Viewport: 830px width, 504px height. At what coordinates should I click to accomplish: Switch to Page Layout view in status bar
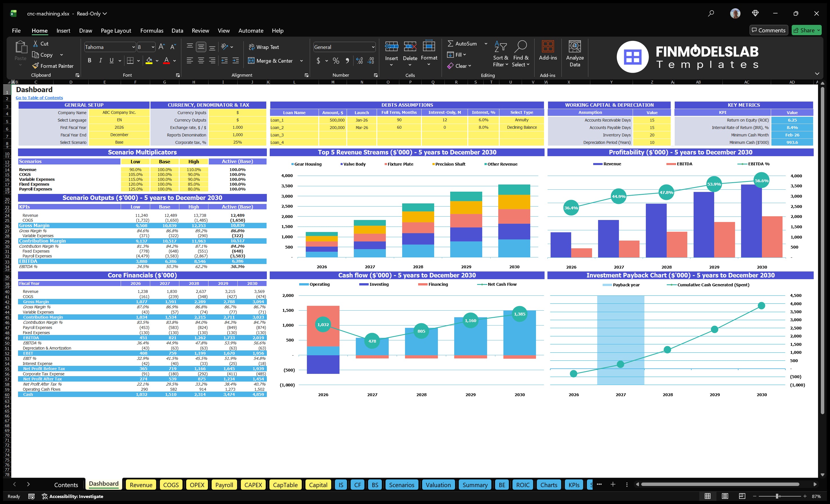pos(725,496)
